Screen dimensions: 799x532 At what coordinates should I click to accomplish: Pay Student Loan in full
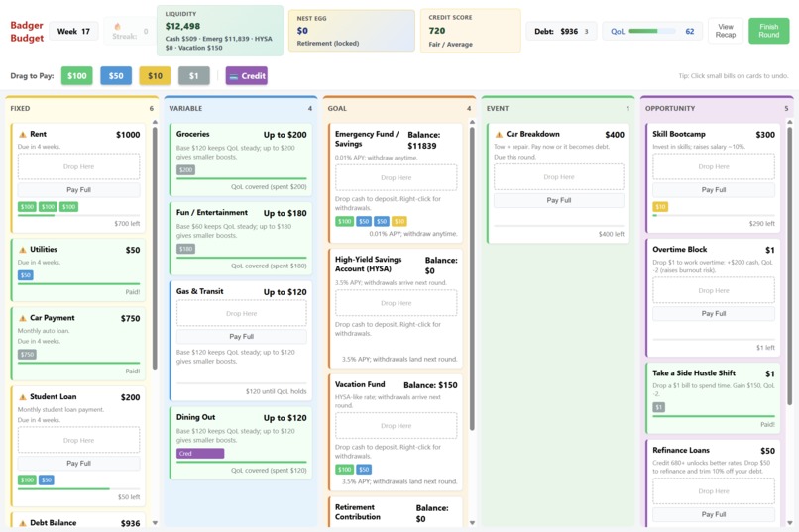tap(79, 464)
